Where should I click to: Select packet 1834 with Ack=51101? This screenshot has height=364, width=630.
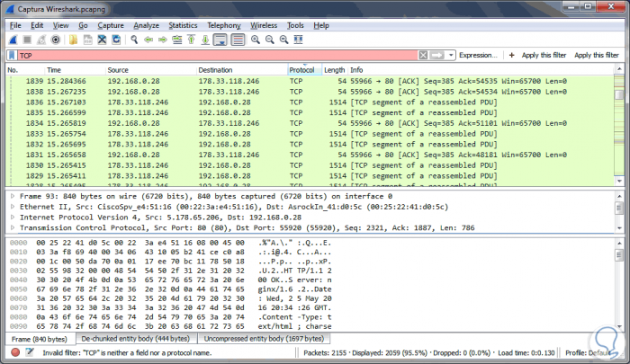tap(310, 123)
